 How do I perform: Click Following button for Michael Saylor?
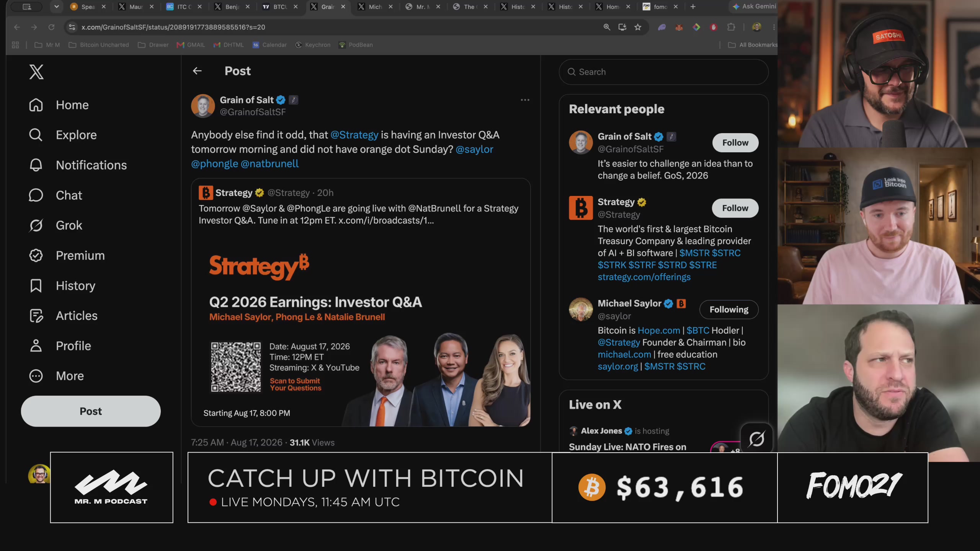coord(729,310)
